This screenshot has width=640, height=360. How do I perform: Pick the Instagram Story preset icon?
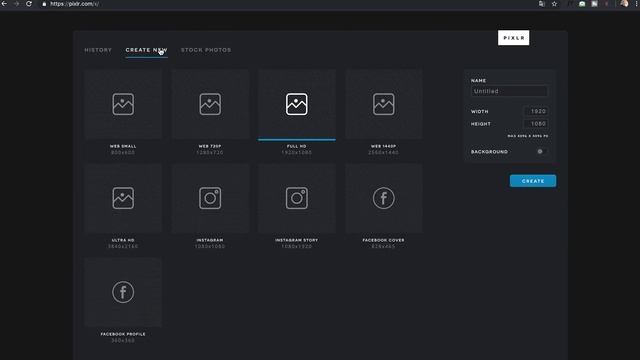pos(297,198)
